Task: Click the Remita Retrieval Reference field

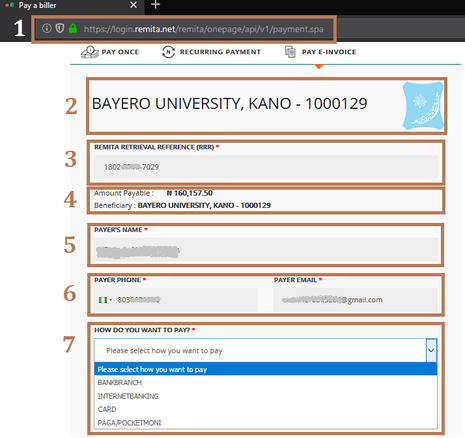Action: click(x=266, y=167)
